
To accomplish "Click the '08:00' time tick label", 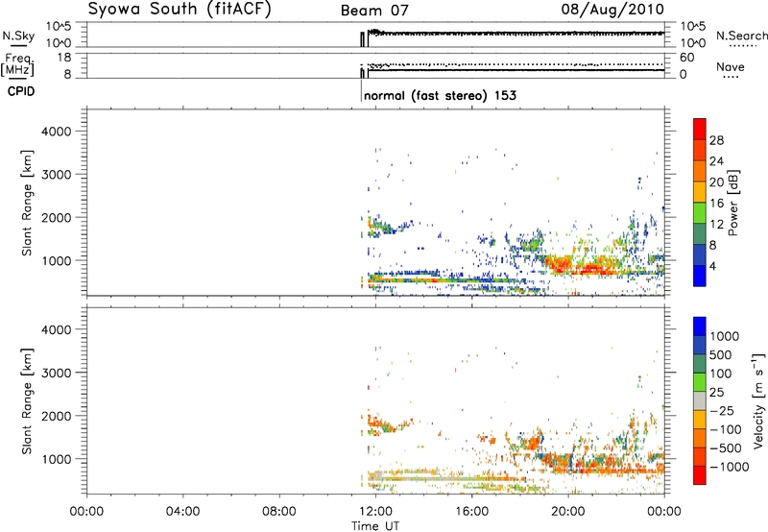I will [x=278, y=512].
